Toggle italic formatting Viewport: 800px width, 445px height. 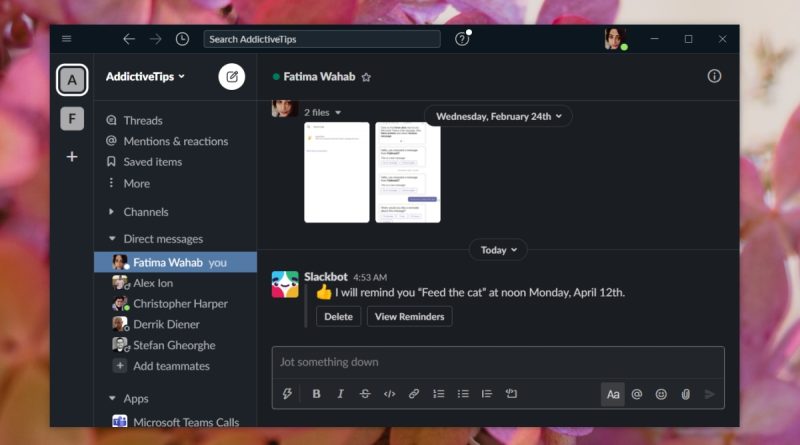click(x=340, y=393)
